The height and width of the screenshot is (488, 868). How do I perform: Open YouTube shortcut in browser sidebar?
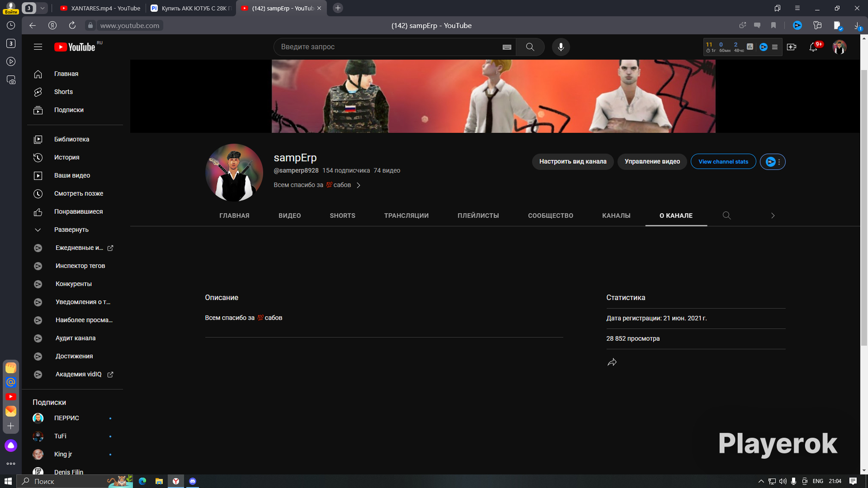[11, 397]
